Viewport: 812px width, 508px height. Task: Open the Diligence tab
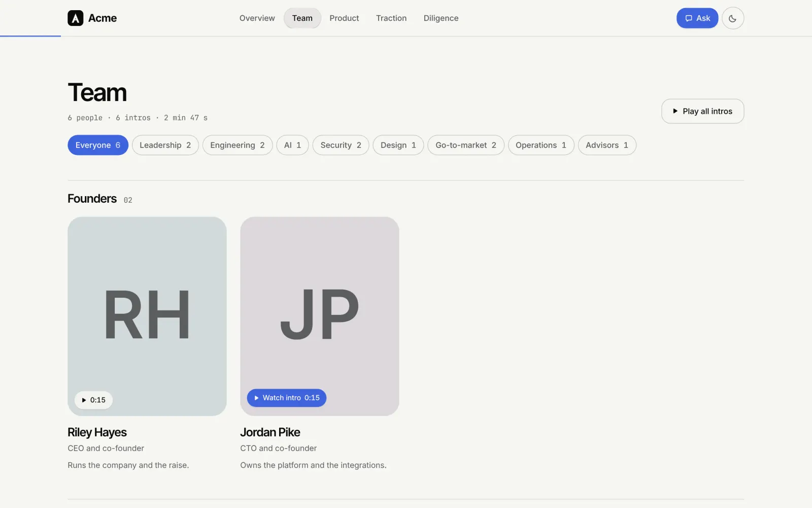click(441, 18)
